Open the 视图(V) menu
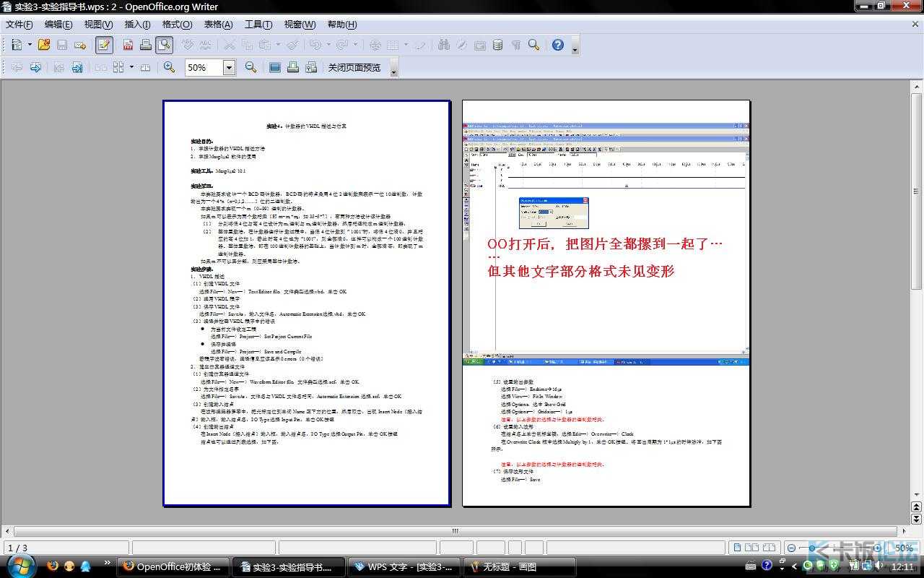Viewport: 924px width, 578px height. pos(98,24)
